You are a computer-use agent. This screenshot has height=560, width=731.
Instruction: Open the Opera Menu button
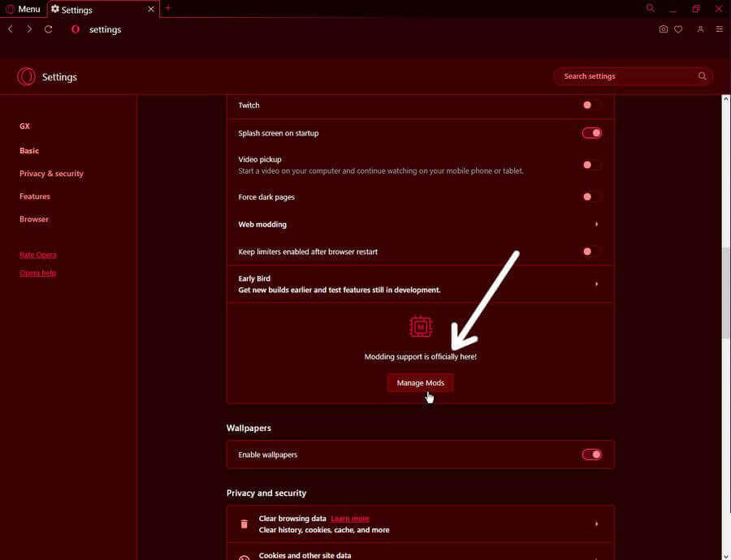(x=23, y=9)
